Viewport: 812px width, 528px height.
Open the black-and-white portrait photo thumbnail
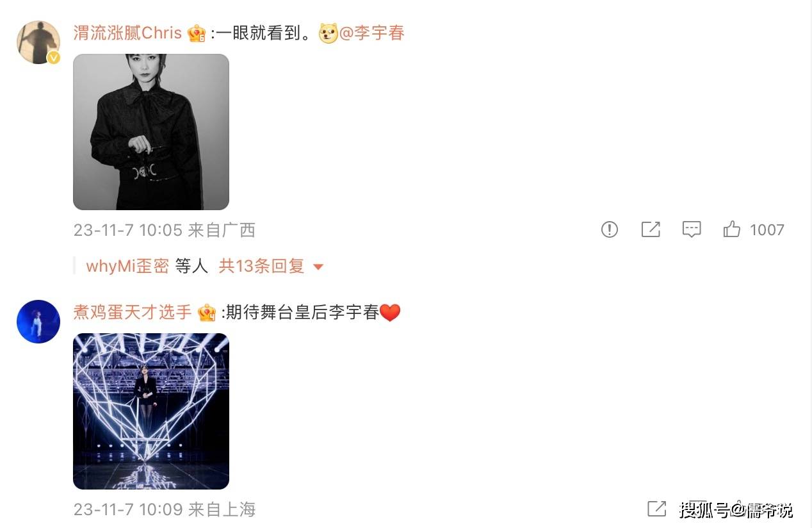click(x=151, y=132)
